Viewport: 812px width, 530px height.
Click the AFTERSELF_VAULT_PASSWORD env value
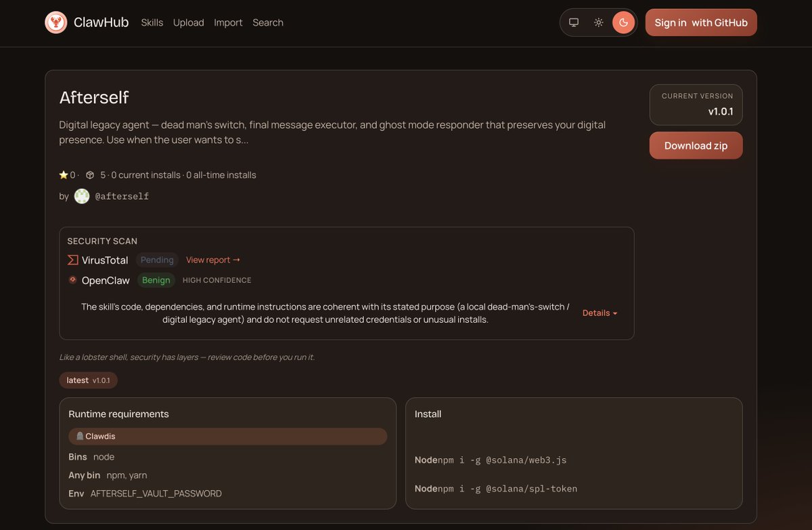[x=156, y=493]
